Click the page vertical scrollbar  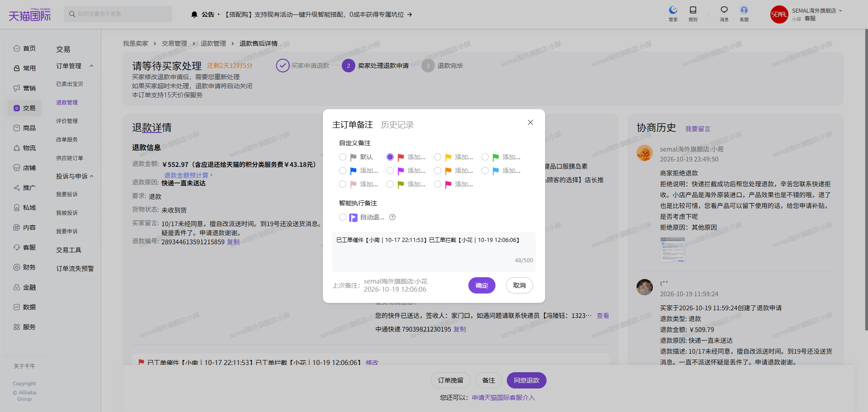(x=866, y=181)
